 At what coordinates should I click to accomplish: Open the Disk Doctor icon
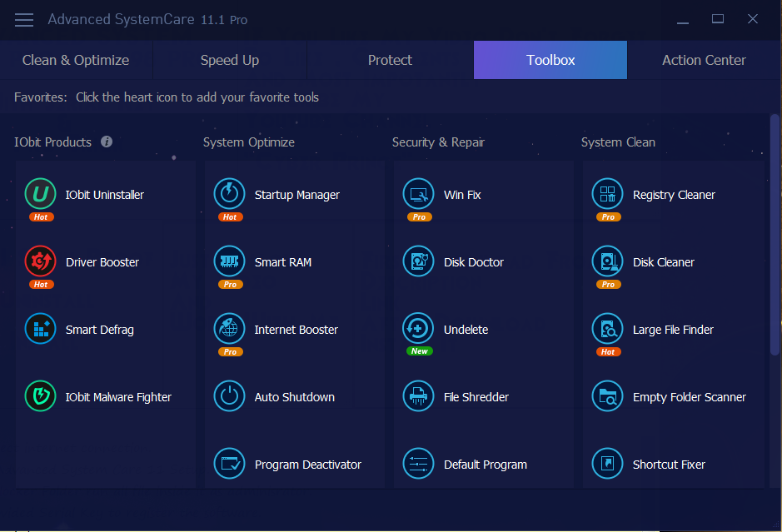(418, 261)
